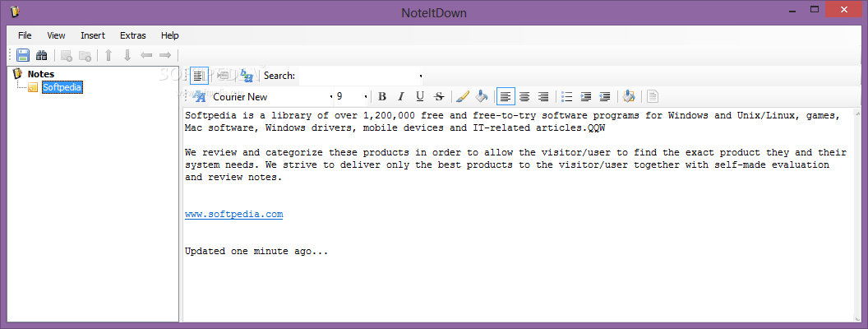Click the second view icon before Search
This screenshot has width=868, height=329.
pos(223,76)
